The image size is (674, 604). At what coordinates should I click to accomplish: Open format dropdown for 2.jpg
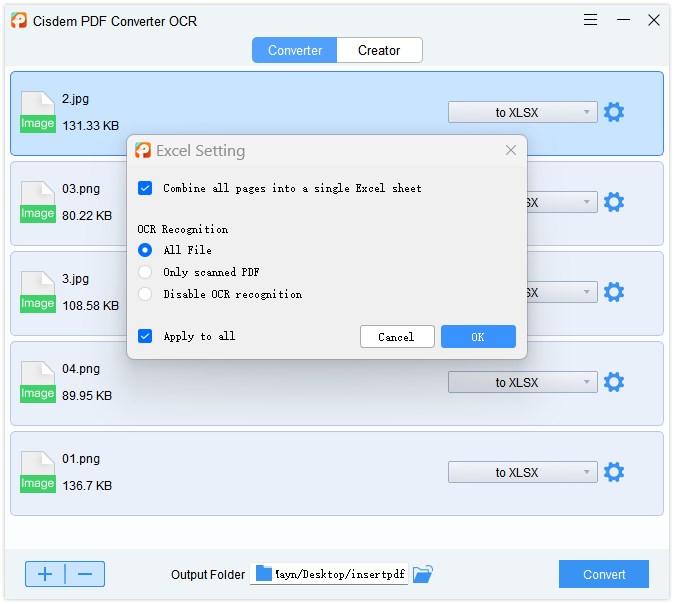[x=522, y=112]
